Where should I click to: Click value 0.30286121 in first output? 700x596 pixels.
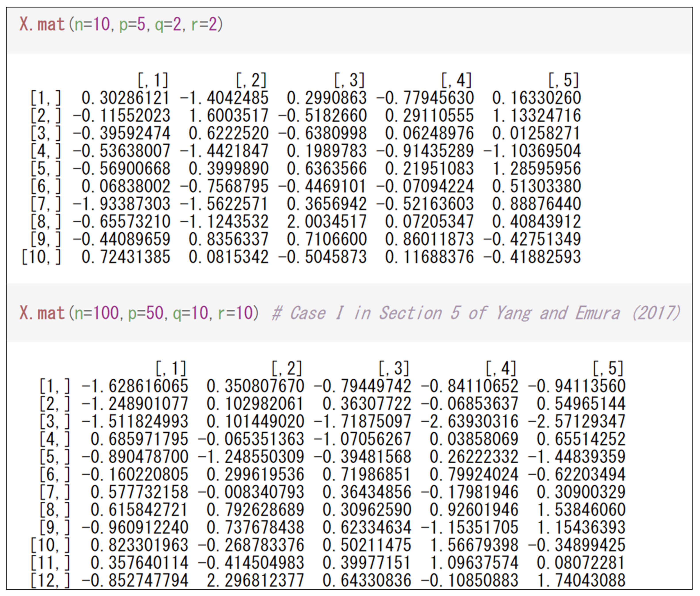tap(125, 98)
